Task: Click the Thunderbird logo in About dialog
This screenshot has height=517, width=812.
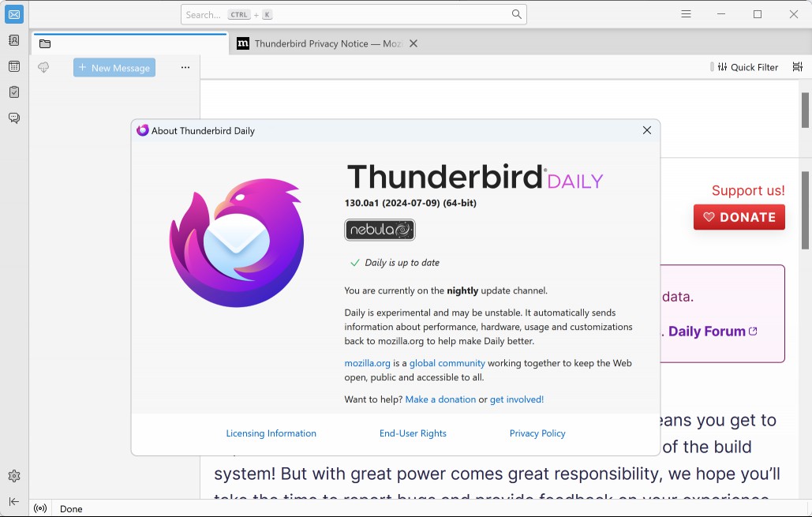Action: pos(237,242)
